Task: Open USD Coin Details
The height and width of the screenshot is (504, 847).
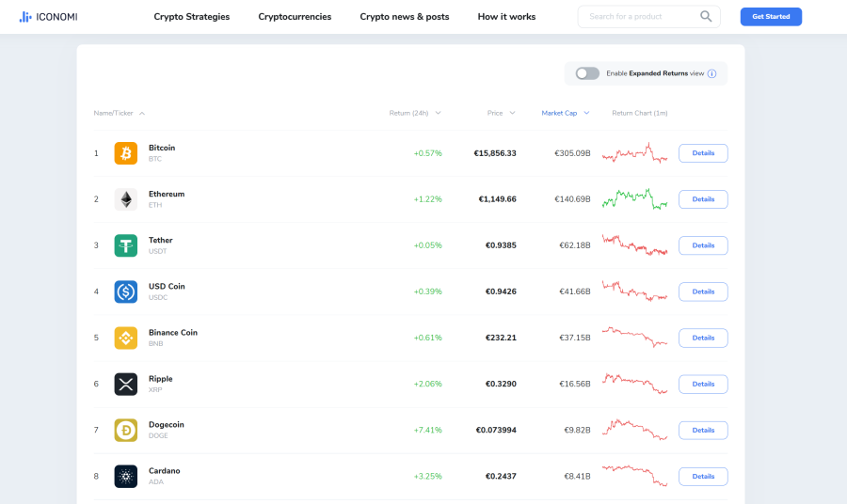Action: 703,291
